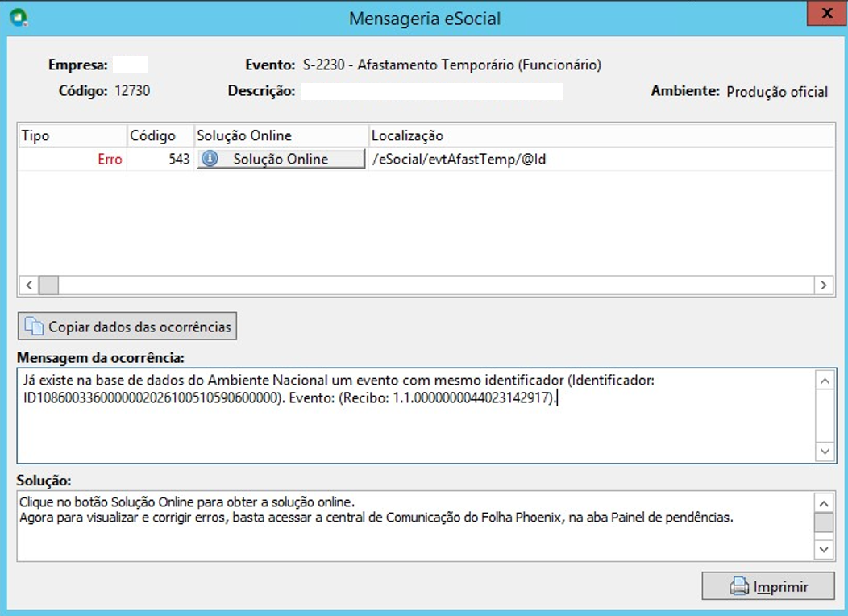This screenshot has width=848, height=616.
Task: Click the Localização column header
Action: tap(601, 135)
